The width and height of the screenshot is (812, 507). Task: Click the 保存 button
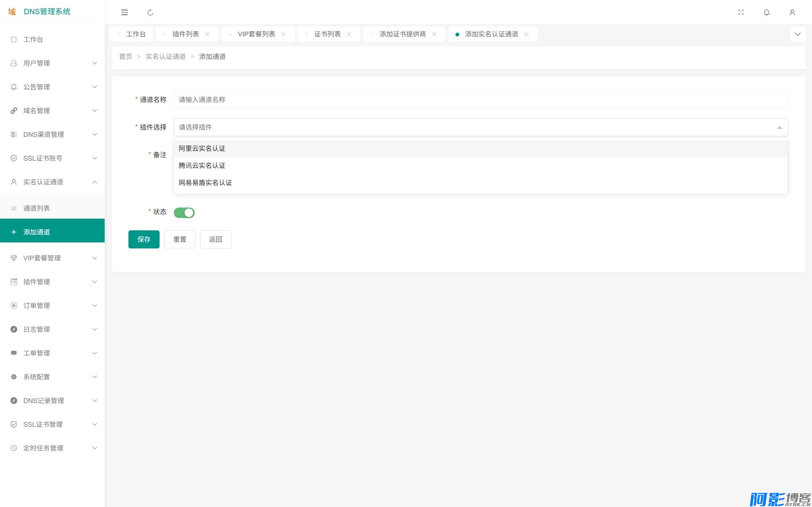click(144, 240)
